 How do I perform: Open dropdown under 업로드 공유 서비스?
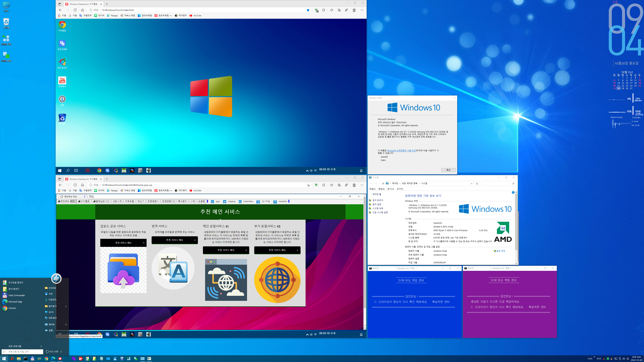123,243
